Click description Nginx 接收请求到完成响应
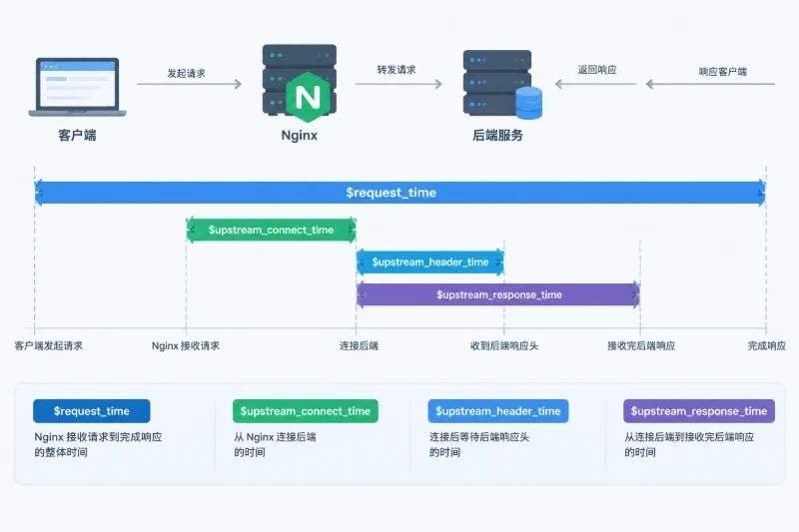Image resolution: width=799 pixels, height=532 pixels. tap(98, 437)
